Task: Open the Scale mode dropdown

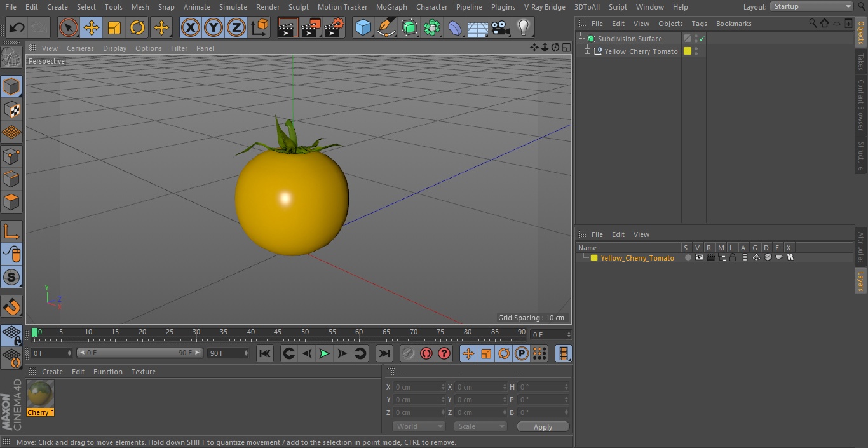Action: (x=480, y=426)
